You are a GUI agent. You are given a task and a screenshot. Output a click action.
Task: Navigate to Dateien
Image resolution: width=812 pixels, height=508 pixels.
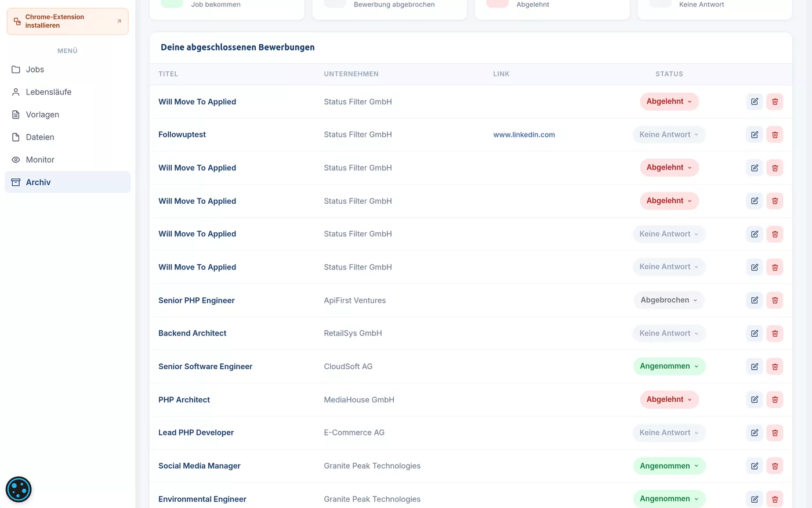click(x=68, y=138)
